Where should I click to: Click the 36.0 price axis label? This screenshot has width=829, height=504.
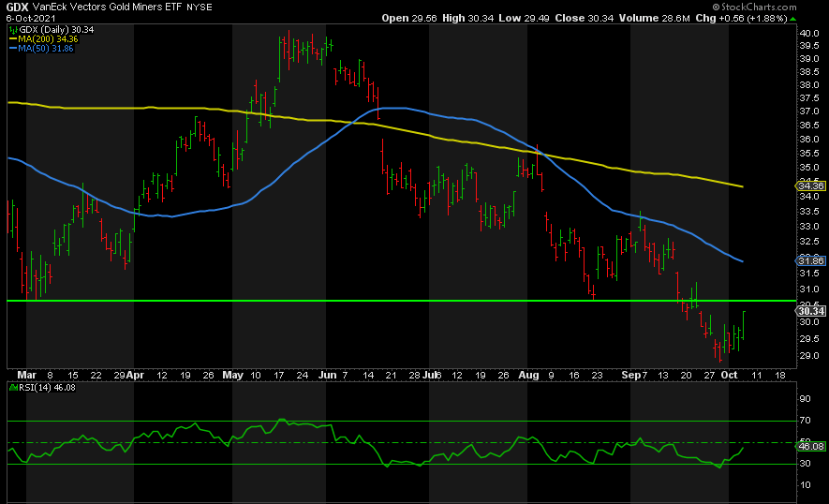point(809,140)
